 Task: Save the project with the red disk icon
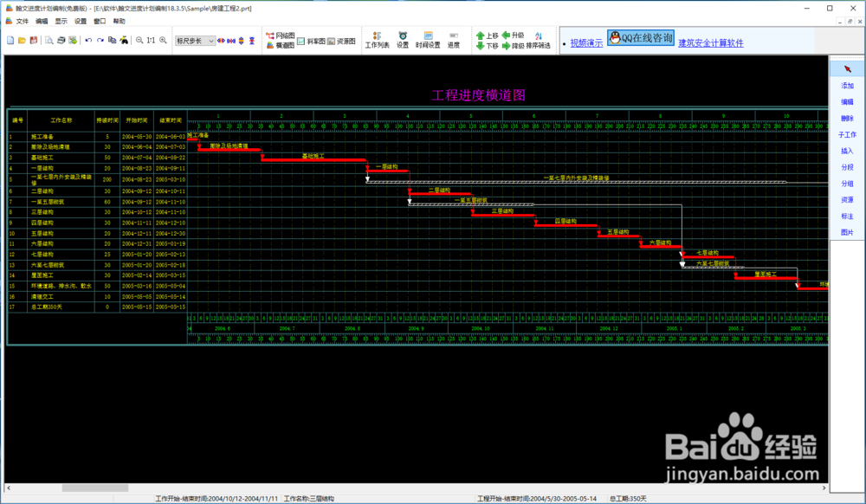pos(34,41)
